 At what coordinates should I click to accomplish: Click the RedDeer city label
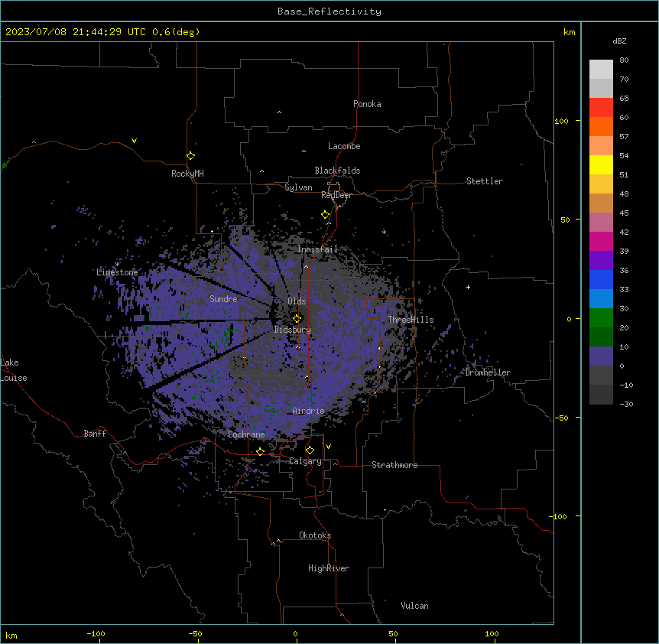(x=336, y=194)
